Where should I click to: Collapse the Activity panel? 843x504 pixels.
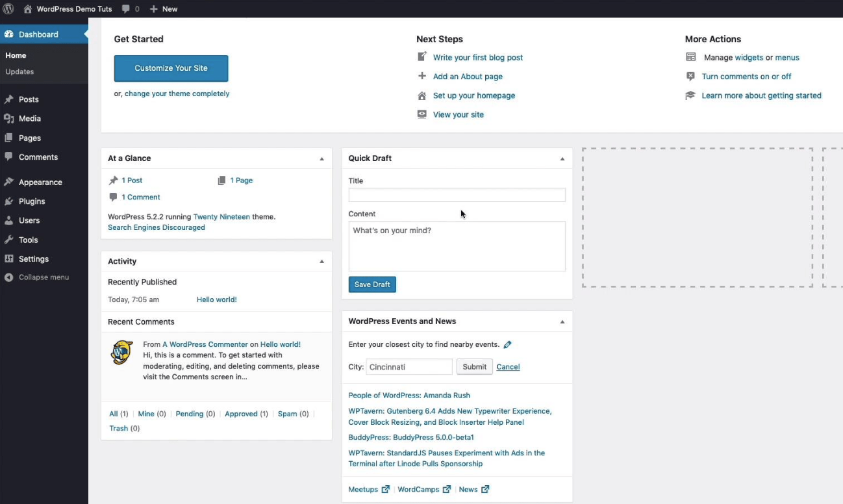321,261
